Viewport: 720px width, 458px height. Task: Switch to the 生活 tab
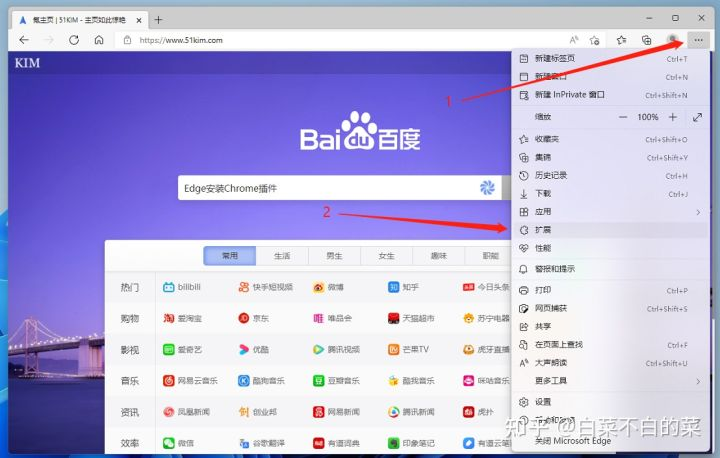(x=282, y=256)
